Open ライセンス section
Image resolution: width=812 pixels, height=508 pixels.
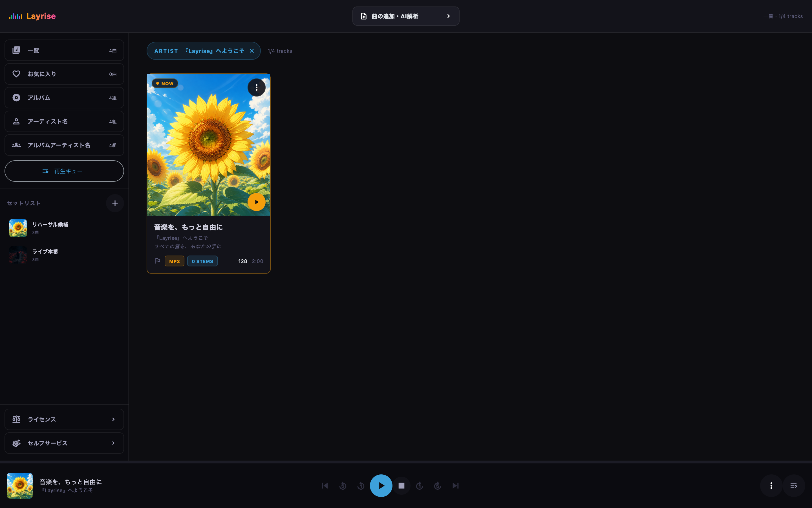(64, 419)
